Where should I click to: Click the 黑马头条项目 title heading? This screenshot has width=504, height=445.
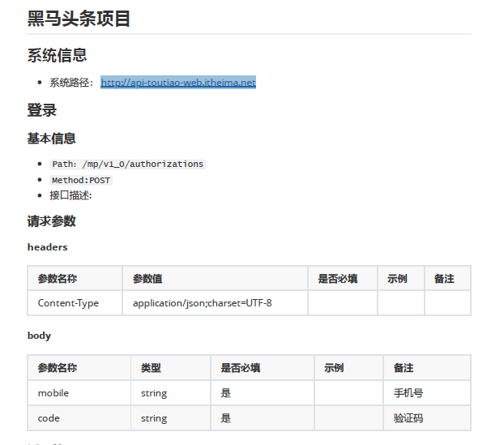pos(79,19)
